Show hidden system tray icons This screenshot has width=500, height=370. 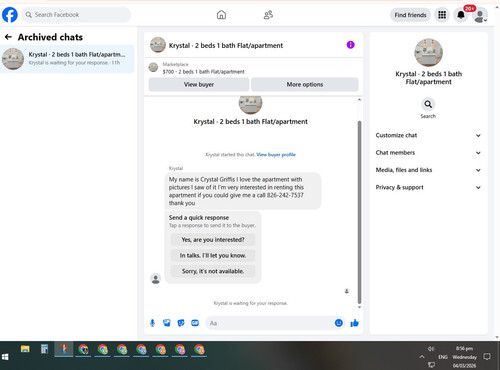(422, 357)
